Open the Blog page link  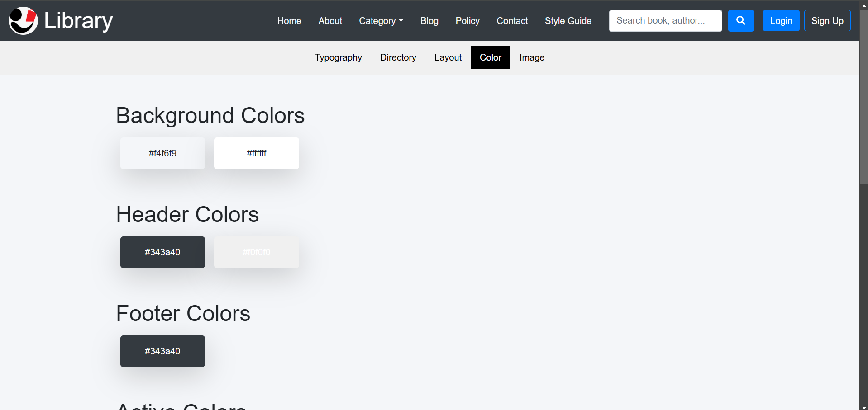(429, 21)
